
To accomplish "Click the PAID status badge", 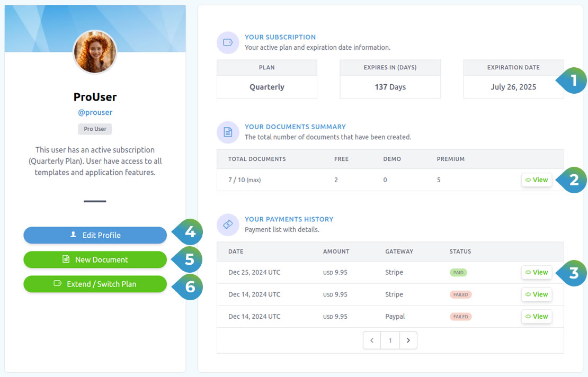I will [458, 273].
